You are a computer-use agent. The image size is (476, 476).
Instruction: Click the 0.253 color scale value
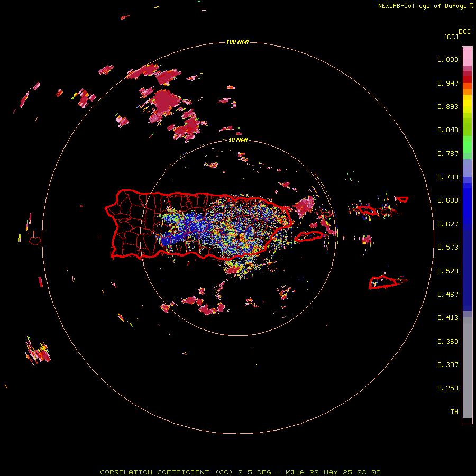click(x=448, y=388)
